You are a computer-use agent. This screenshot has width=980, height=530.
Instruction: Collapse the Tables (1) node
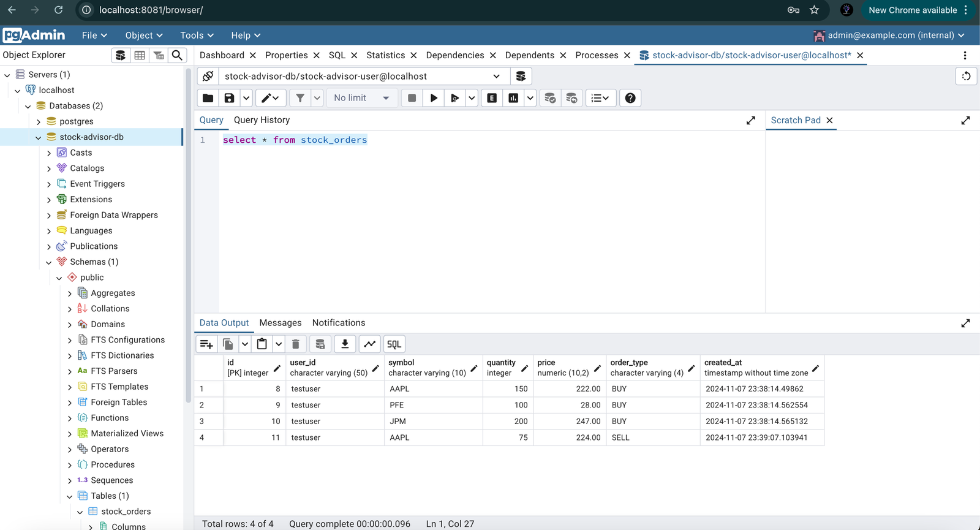[70, 496]
